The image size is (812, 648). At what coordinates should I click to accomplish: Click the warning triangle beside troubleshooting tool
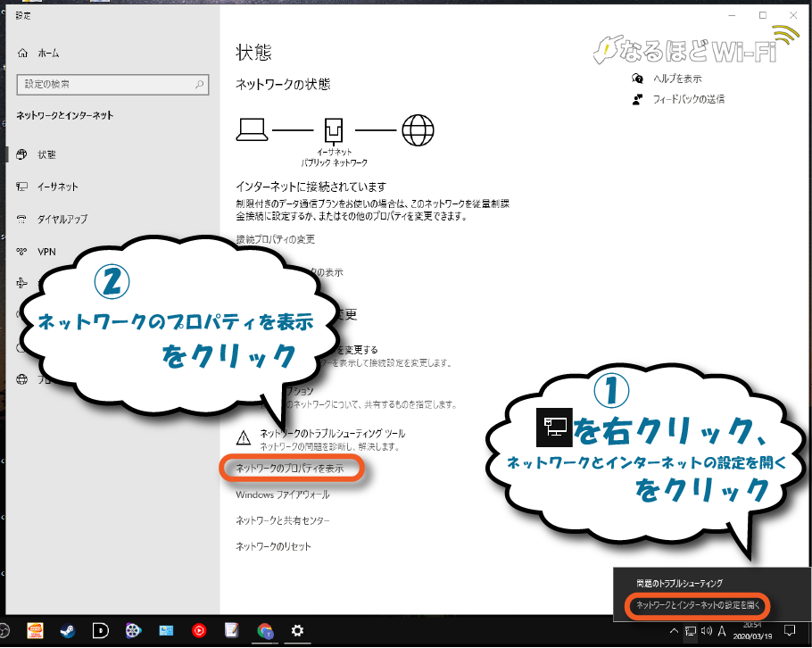tap(243, 436)
